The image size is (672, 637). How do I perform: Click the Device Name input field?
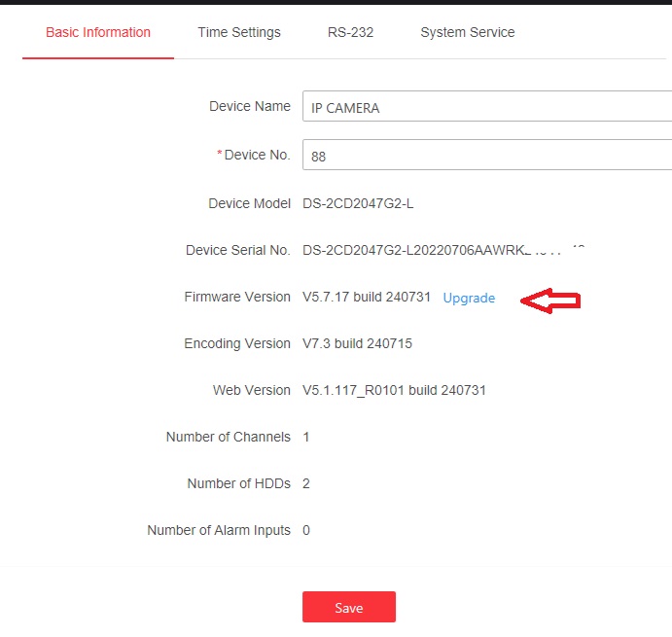[486, 108]
